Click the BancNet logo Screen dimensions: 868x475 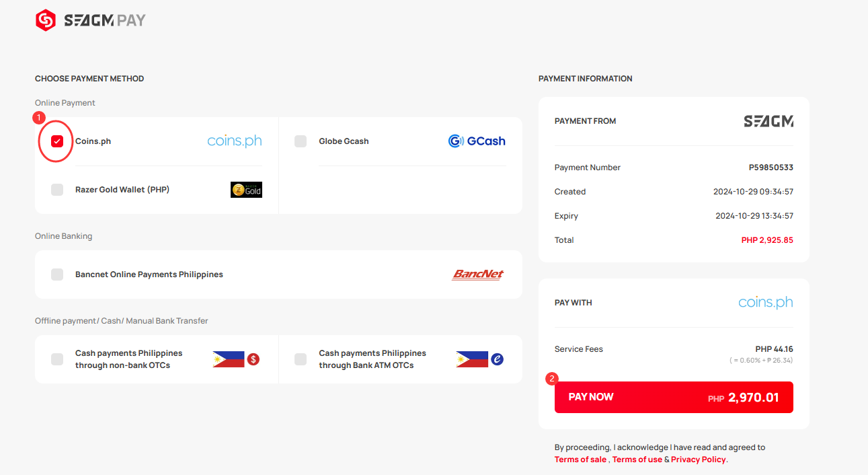pyautogui.click(x=478, y=275)
